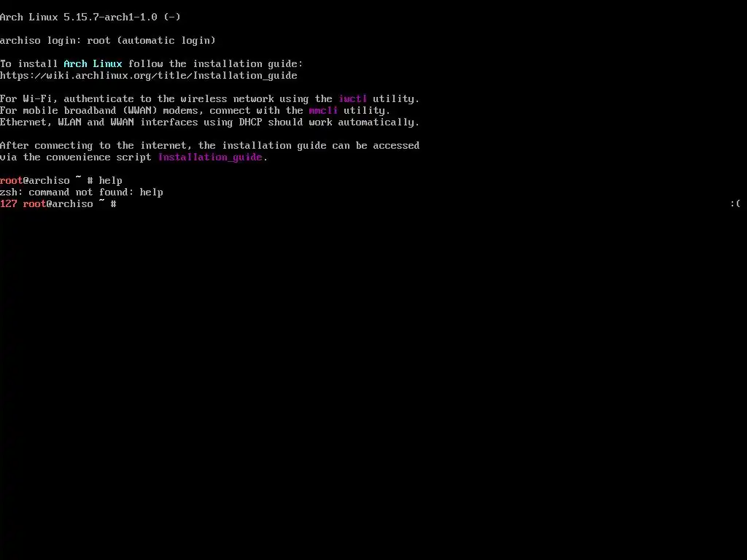Click the Installation_guide script name
Image resolution: width=747 pixels, height=560 pixels.
210,157
